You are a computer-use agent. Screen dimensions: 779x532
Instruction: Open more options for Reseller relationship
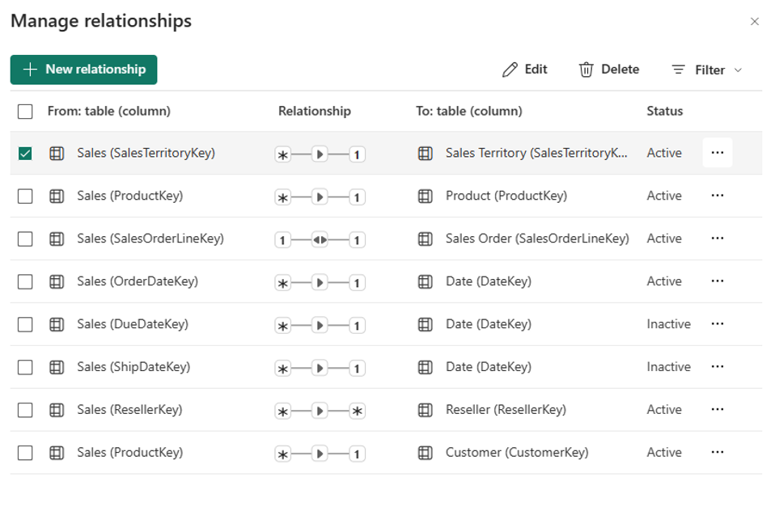coord(718,409)
